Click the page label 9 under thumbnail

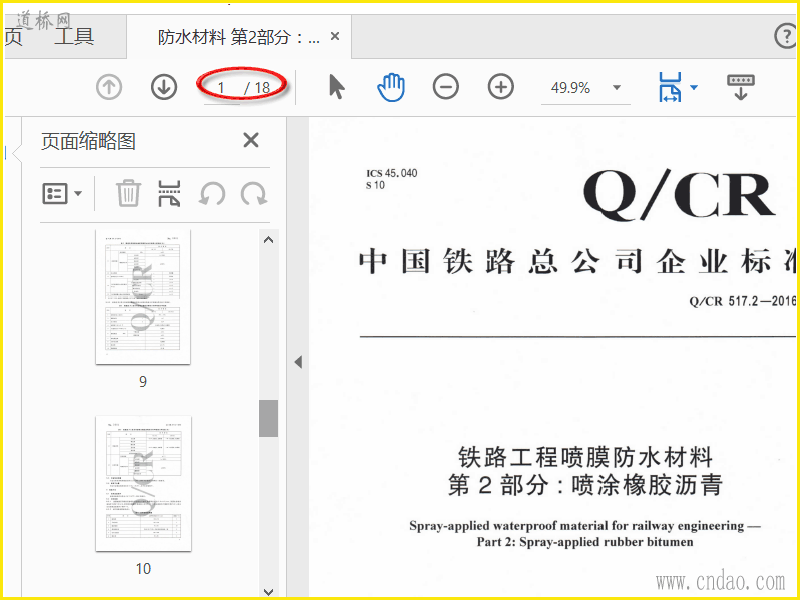tap(143, 382)
